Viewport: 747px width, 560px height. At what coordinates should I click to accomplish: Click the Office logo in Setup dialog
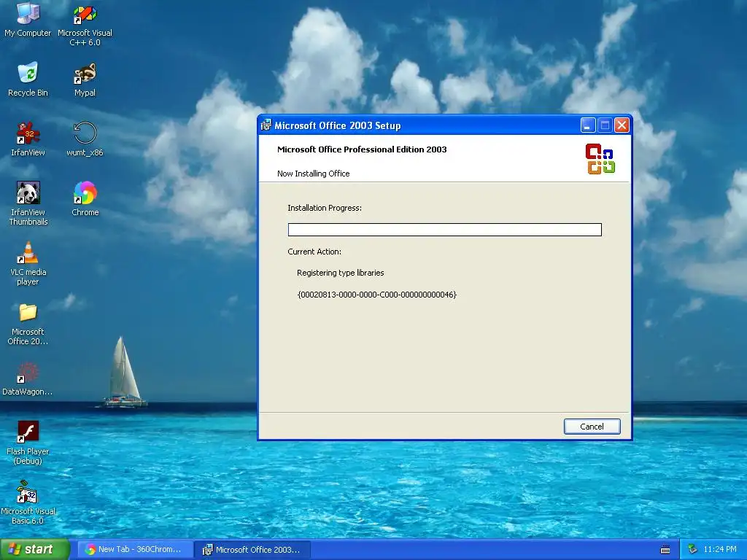tap(600, 158)
